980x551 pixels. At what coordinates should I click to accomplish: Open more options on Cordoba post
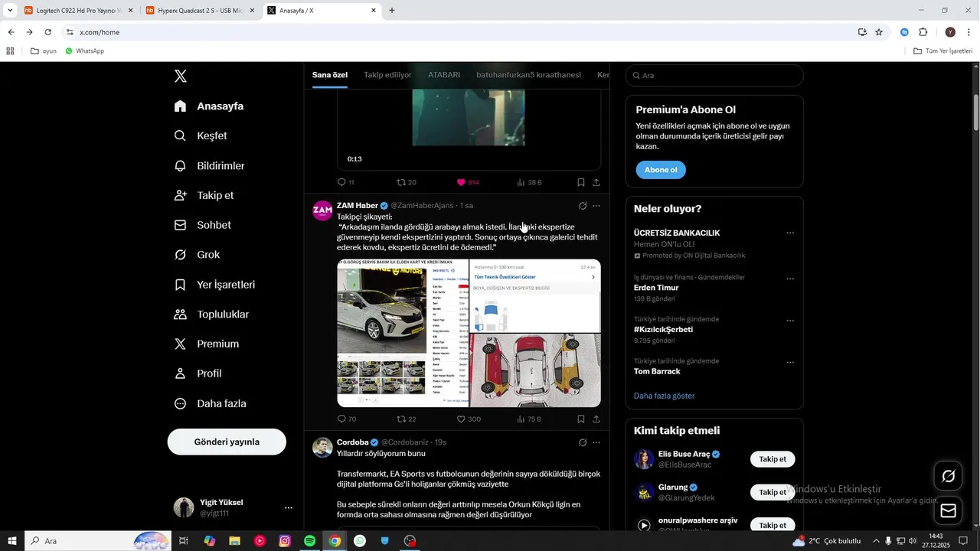(596, 442)
